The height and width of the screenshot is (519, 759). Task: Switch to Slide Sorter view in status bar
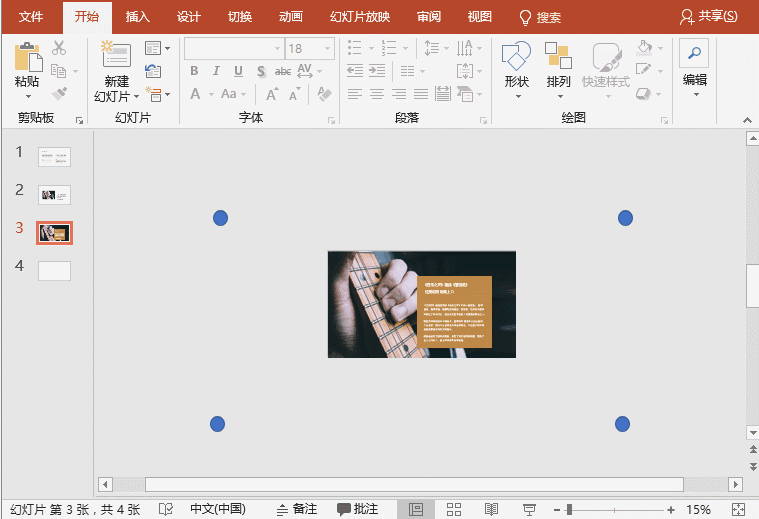pyautogui.click(x=453, y=509)
